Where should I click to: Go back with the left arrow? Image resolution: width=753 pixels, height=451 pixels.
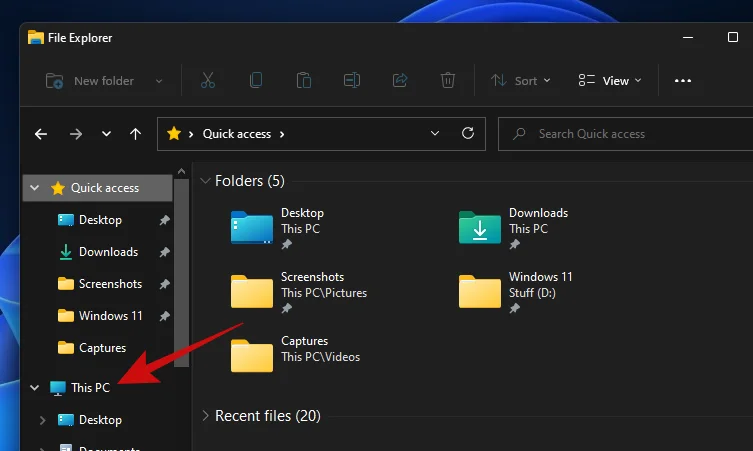(41, 134)
